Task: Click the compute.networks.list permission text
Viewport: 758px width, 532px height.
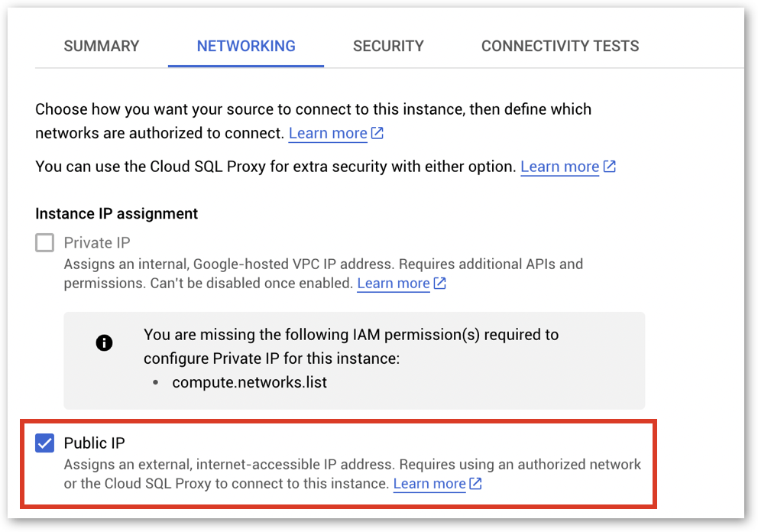Action: 249,382
